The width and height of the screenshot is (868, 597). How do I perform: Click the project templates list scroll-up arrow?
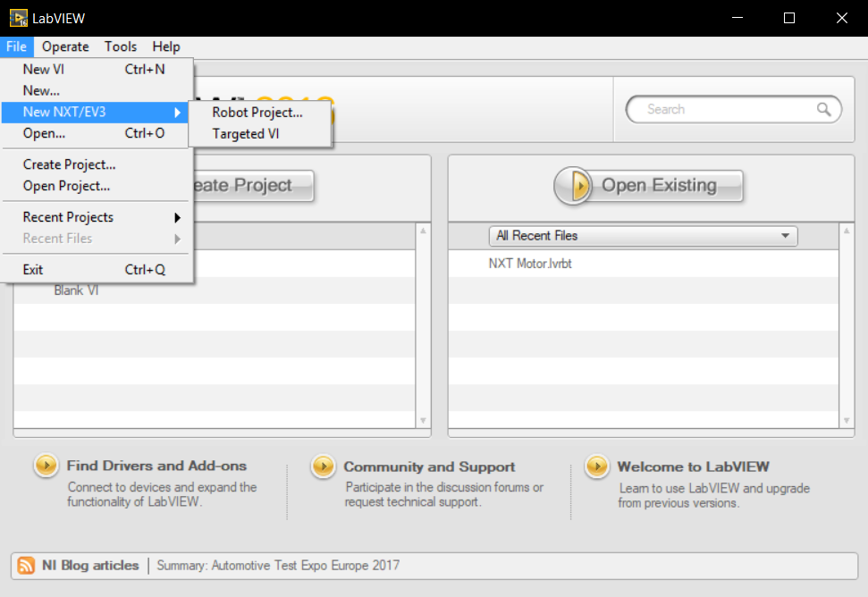(x=423, y=231)
